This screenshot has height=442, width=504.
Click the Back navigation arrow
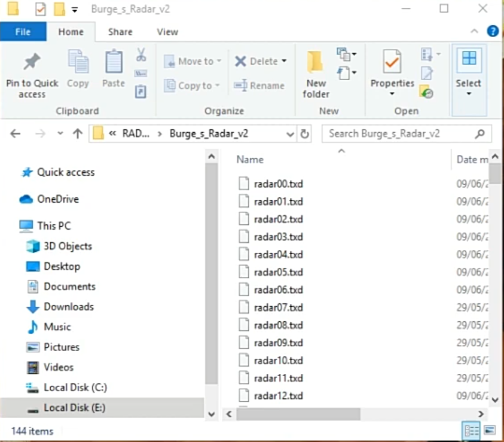click(x=15, y=133)
